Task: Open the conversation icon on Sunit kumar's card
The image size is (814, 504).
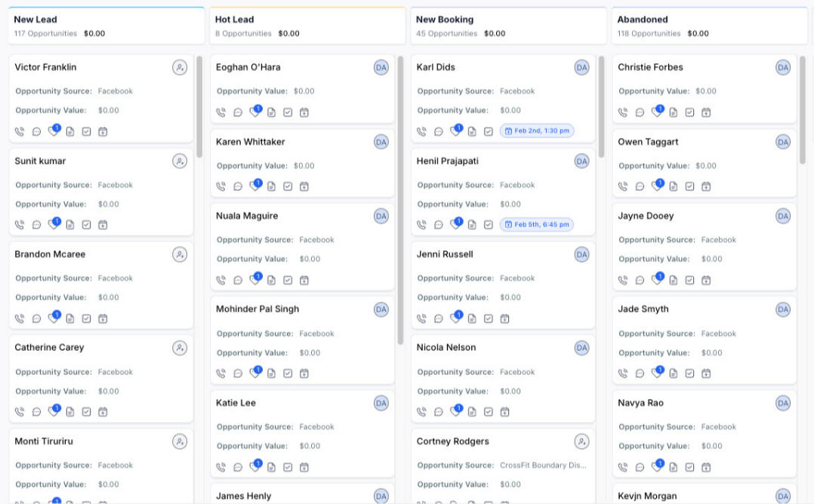Action: pyautogui.click(x=36, y=225)
